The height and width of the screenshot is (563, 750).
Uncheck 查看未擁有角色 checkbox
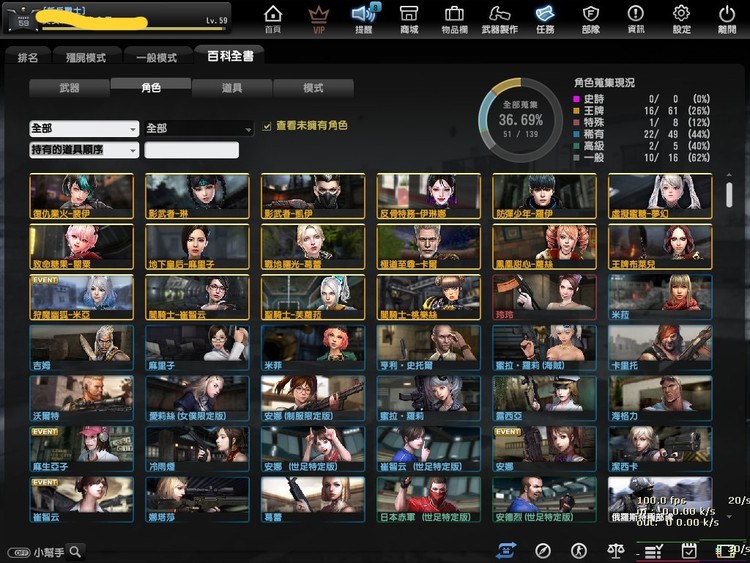[267, 126]
